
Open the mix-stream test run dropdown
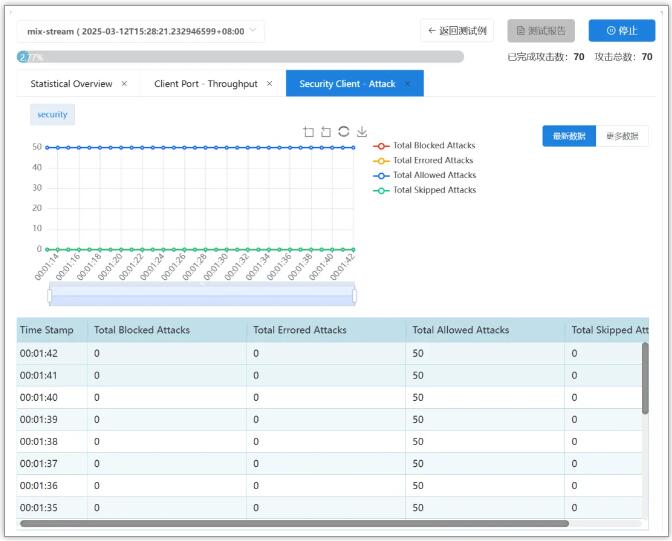[x=141, y=31]
